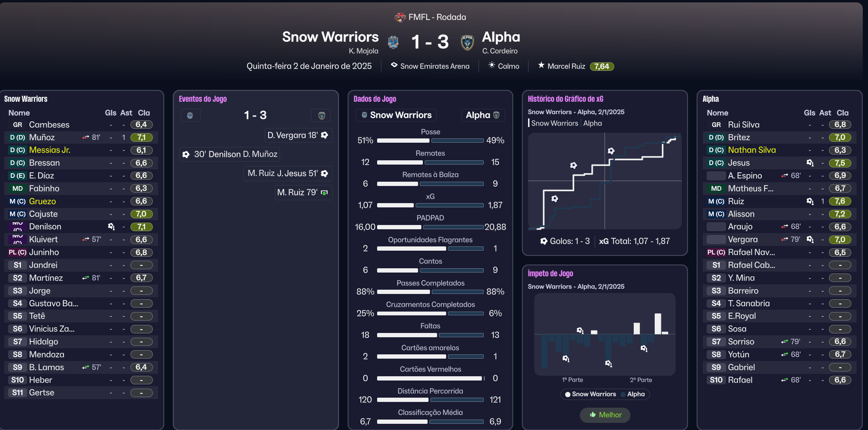Screen dimensions: 868x430
Task: Open manager C. Cordeiro's profile link
Action: (x=500, y=51)
